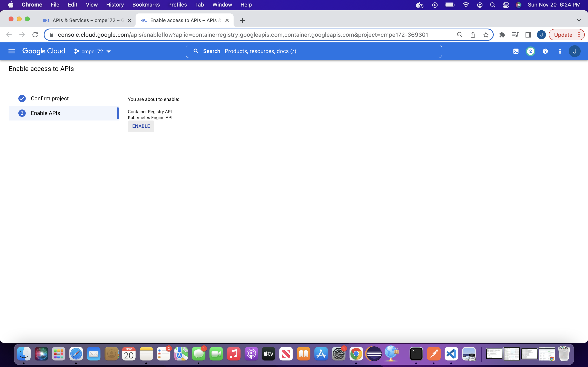
Task: Open the Help question mark icon
Action: [545, 51]
